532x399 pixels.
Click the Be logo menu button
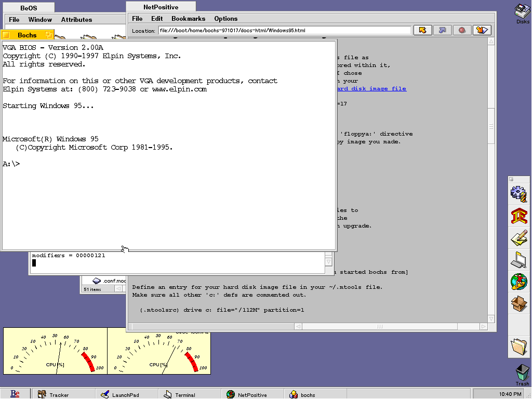coord(15,394)
